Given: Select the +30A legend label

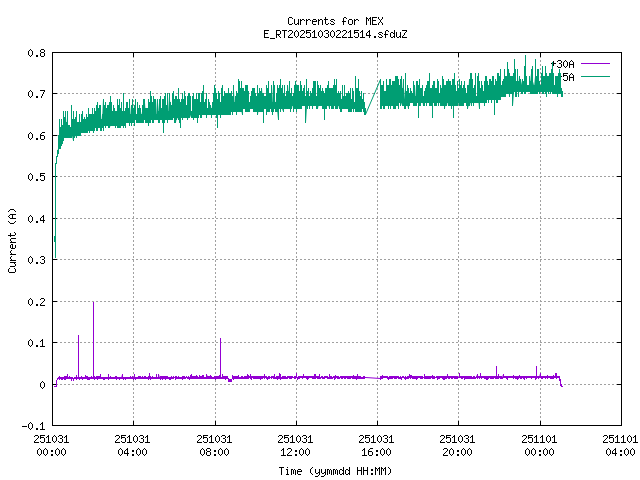Looking at the screenshot, I should pyautogui.click(x=563, y=64).
